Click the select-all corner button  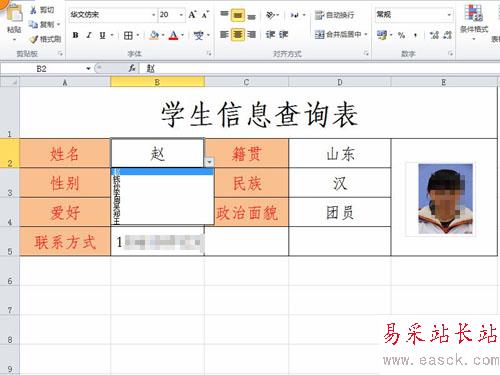point(10,82)
